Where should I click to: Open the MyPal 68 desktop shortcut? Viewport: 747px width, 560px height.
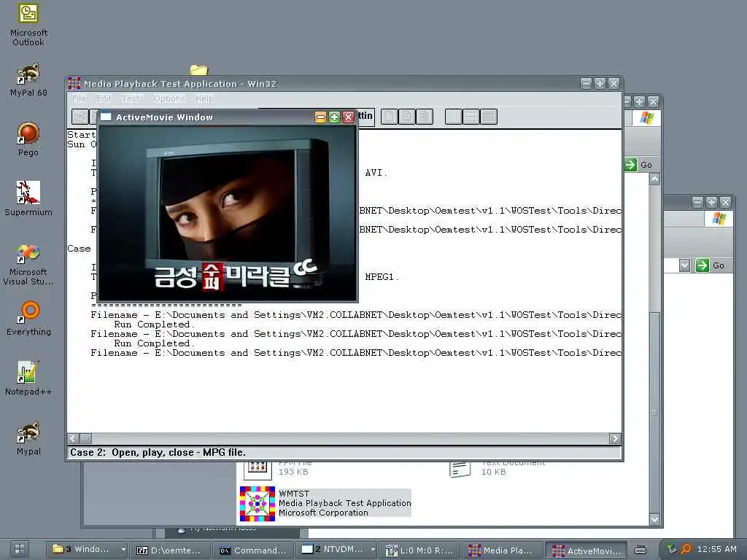[x=28, y=79]
